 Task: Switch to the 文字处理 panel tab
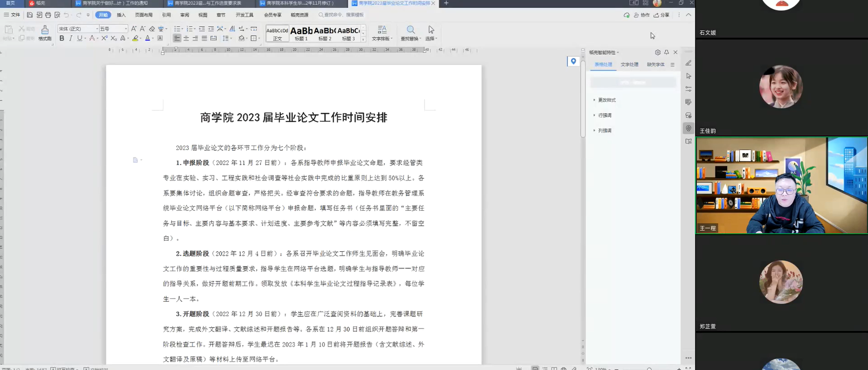click(x=629, y=65)
